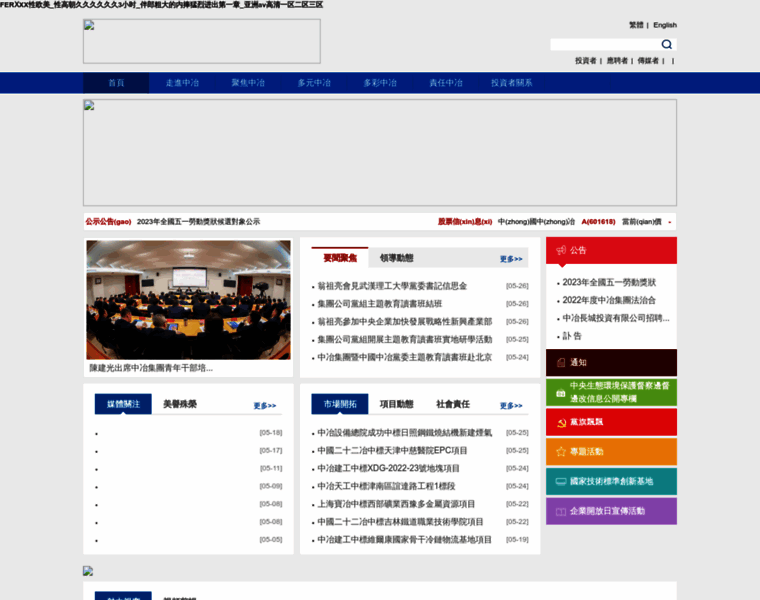Open announcement 2023年全國五一勞動獎狀
760x600 pixels.
pyautogui.click(x=609, y=283)
